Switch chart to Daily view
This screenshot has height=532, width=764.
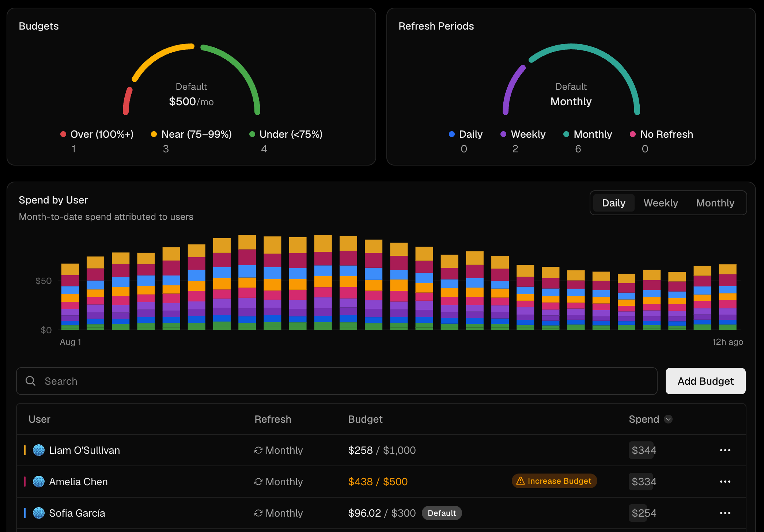[614, 203]
